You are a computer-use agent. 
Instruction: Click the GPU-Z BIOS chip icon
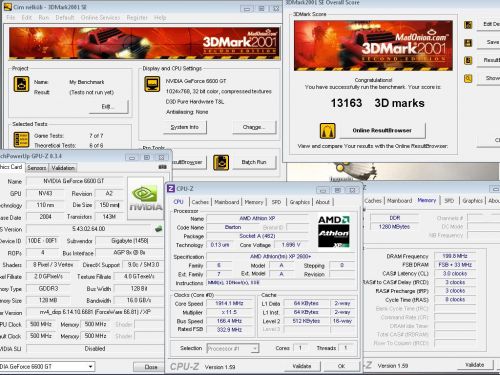pos(159,229)
